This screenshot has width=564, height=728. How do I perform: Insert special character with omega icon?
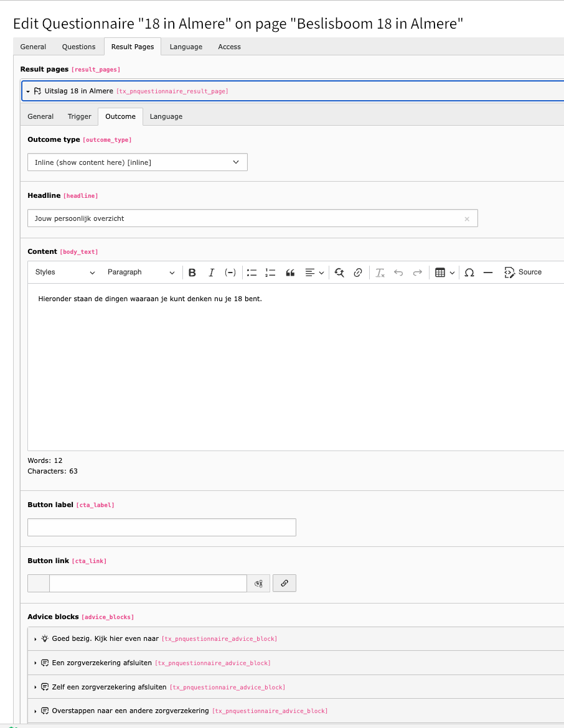469,273
